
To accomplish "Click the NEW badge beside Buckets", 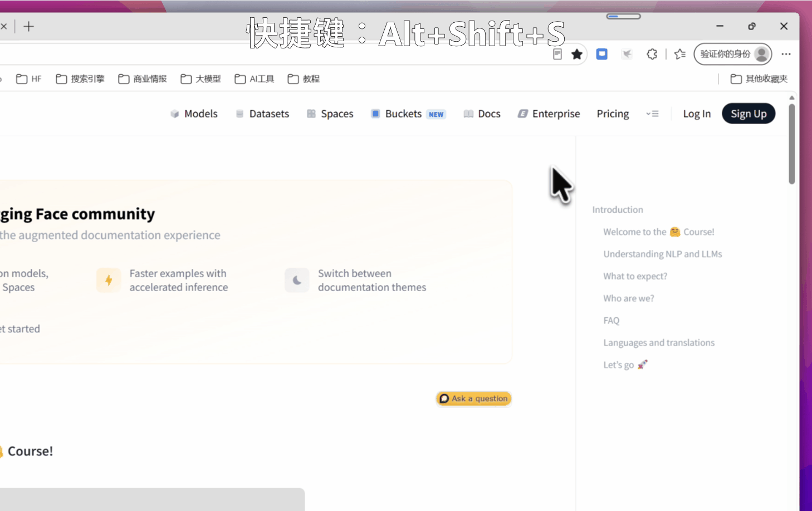I will coord(436,114).
